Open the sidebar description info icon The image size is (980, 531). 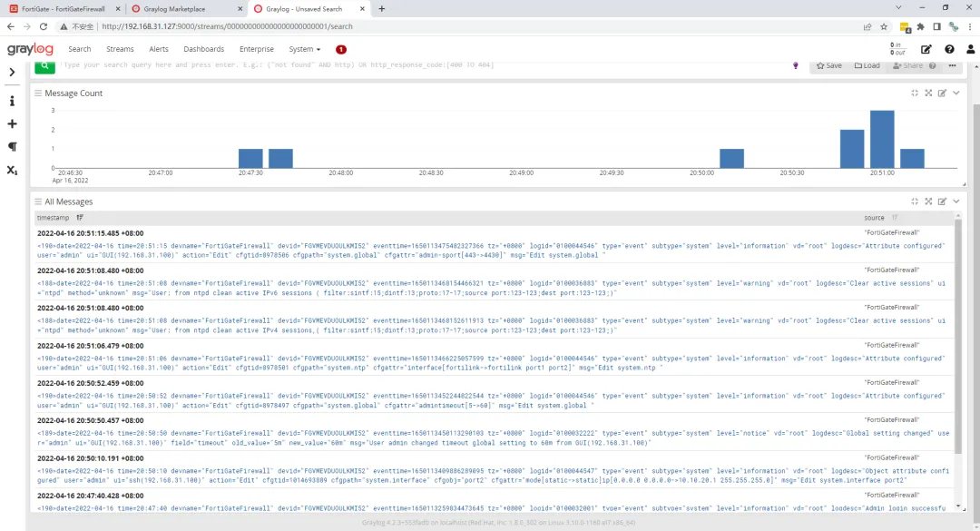[x=12, y=102]
